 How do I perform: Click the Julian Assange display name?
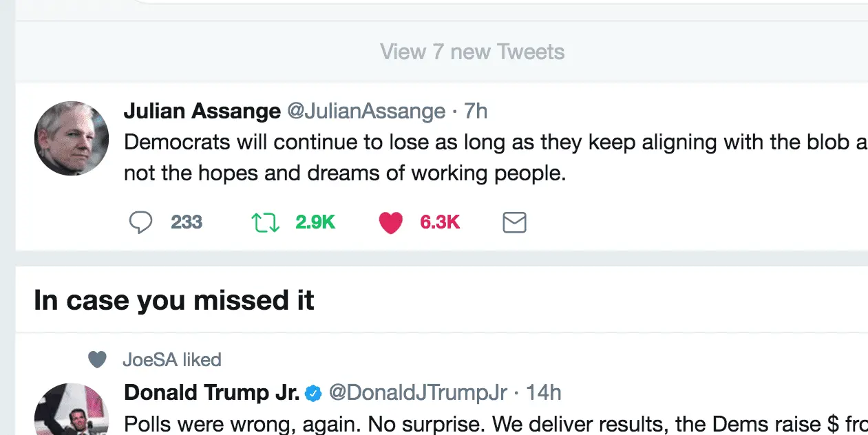202,111
